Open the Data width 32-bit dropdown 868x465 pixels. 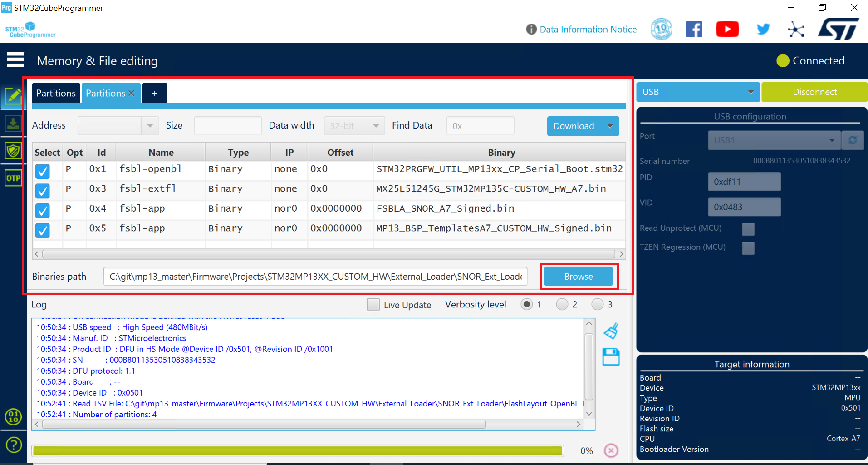[354, 126]
